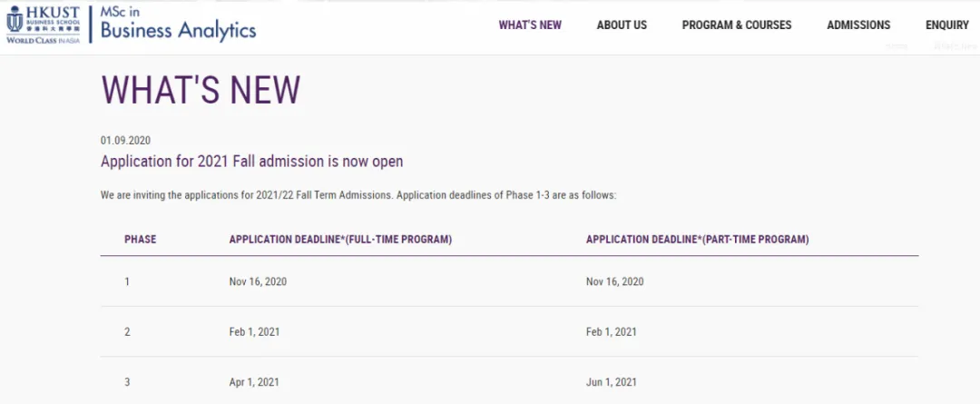Open the About Us menu
This screenshot has width=980, height=404.
pyautogui.click(x=622, y=25)
